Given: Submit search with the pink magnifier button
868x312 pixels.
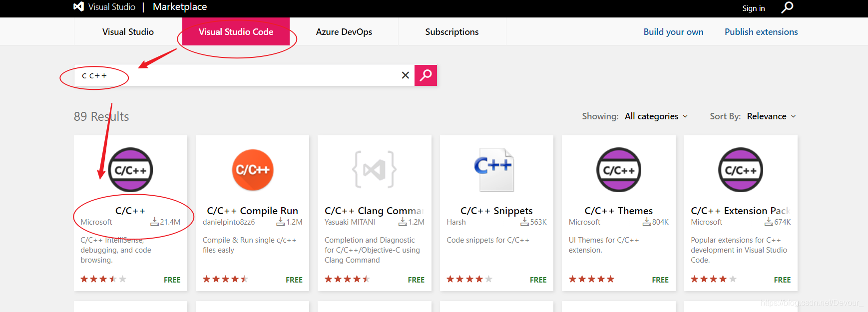Looking at the screenshot, I should click(x=426, y=75).
